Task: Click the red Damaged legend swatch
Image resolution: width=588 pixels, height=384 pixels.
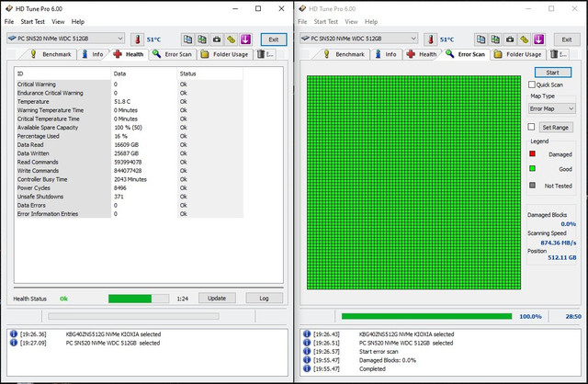Action: tap(532, 153)
